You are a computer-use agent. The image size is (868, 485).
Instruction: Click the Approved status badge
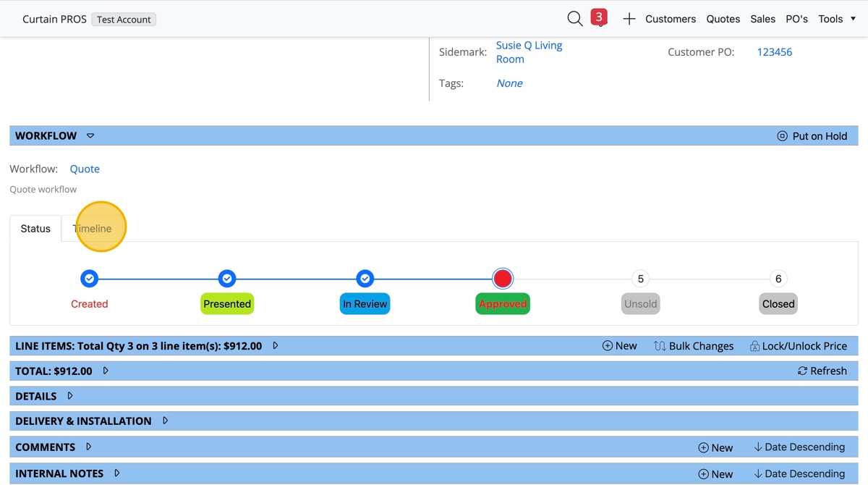(503, 304)
